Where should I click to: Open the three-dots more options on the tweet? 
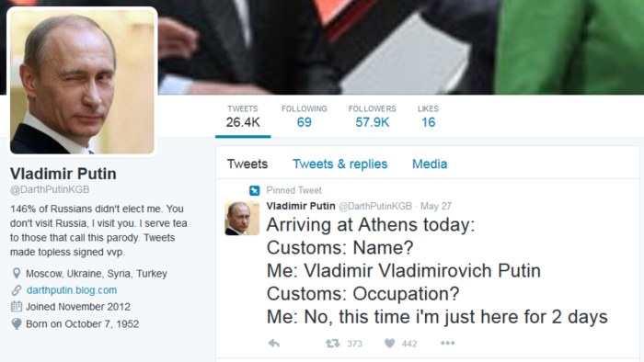[x=448, y=343]
